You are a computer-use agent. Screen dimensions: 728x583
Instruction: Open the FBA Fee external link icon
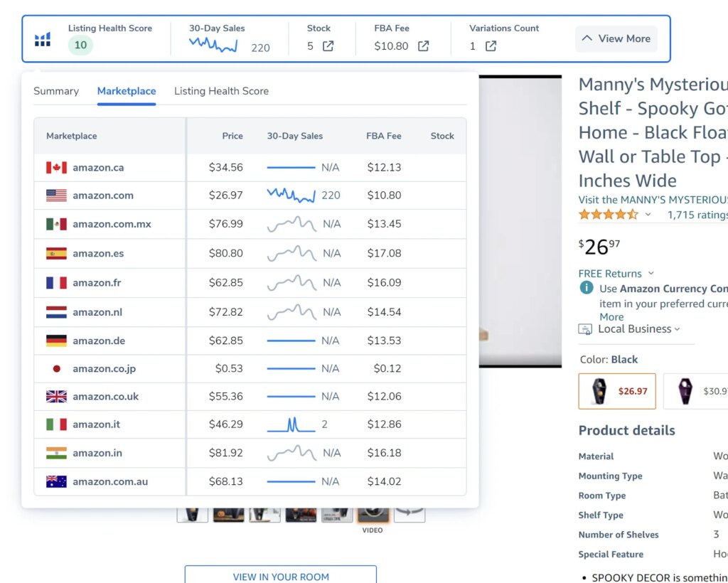point(423,46)
